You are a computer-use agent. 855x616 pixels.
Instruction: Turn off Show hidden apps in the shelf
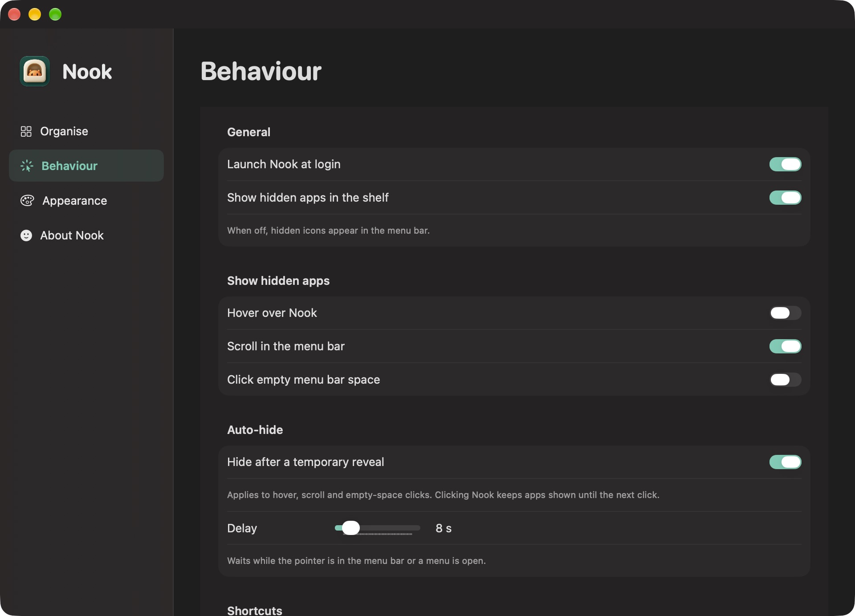click(786, 198)
